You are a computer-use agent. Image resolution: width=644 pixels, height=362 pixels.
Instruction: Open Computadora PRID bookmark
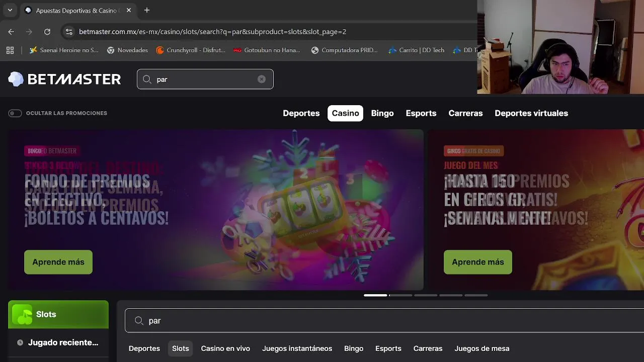[344, 50]
